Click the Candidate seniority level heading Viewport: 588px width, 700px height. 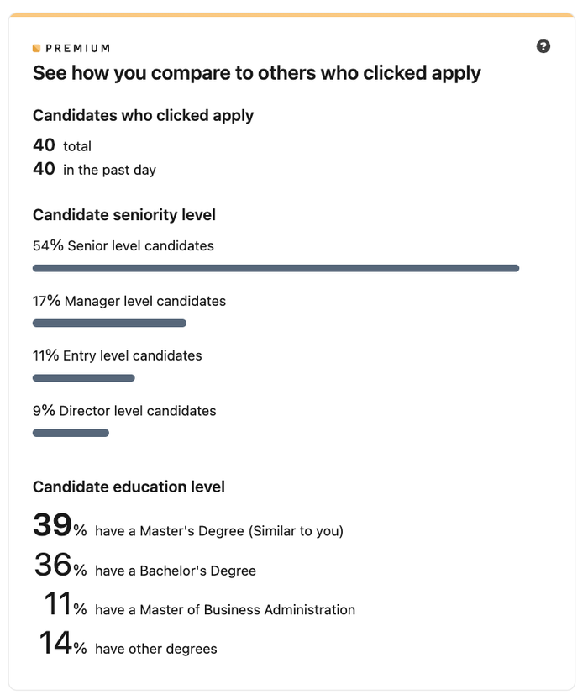[x=124, y=215]
